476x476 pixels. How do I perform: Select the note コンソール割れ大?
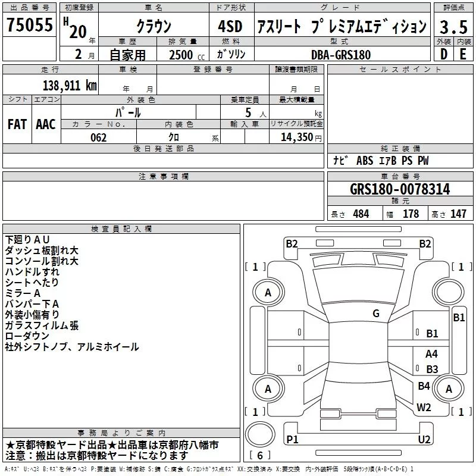tap(42, 261)
